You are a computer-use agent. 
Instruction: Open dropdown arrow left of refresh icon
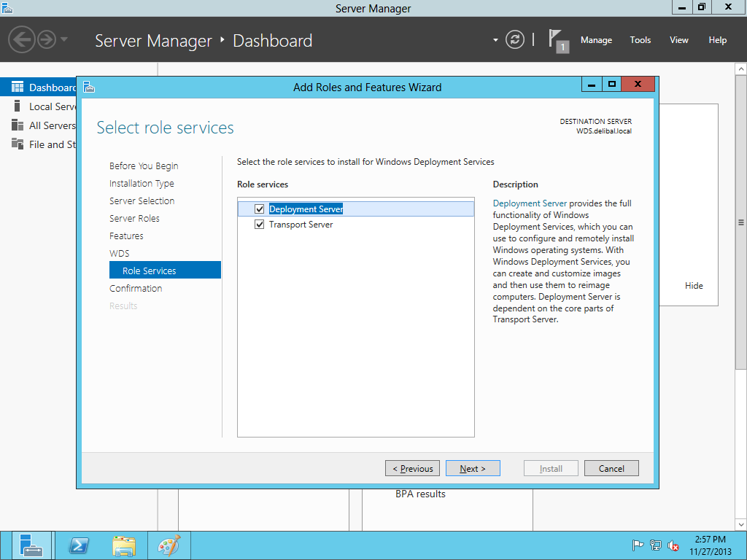click(495, 39)
